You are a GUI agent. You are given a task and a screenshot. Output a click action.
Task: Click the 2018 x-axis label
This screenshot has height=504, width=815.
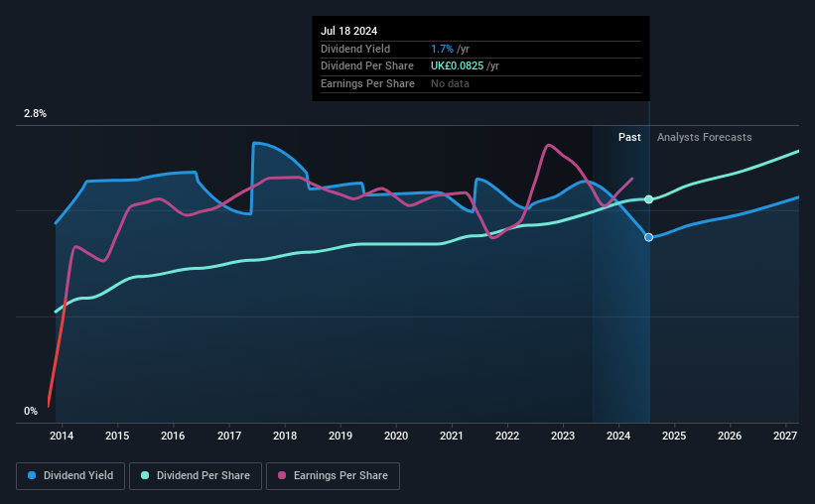click(x=285, y=436)
